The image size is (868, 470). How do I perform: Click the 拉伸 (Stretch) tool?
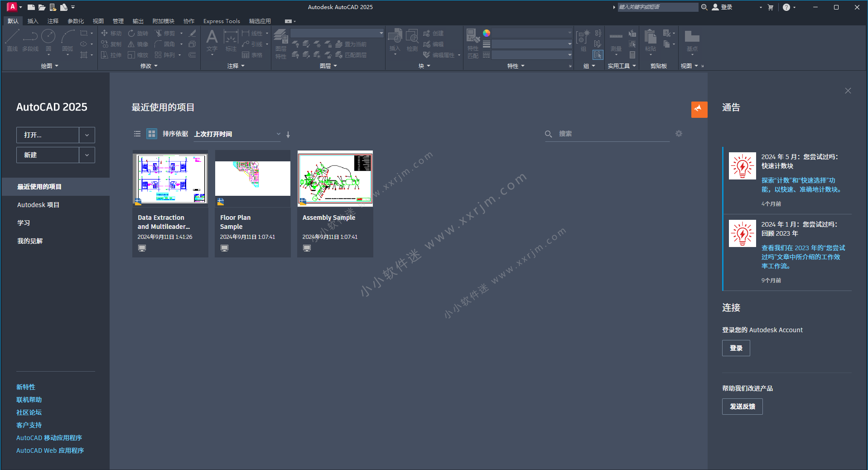click(111, 55)
